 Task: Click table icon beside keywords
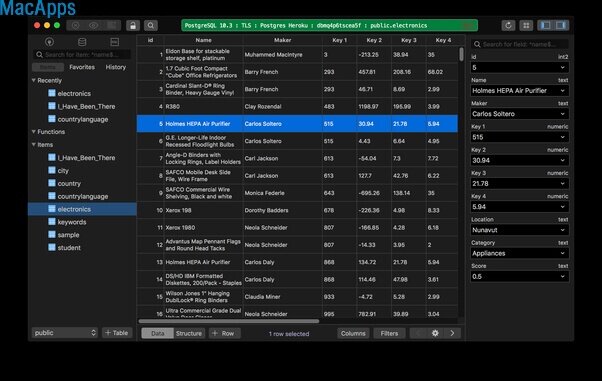click(x=52, y=222)
